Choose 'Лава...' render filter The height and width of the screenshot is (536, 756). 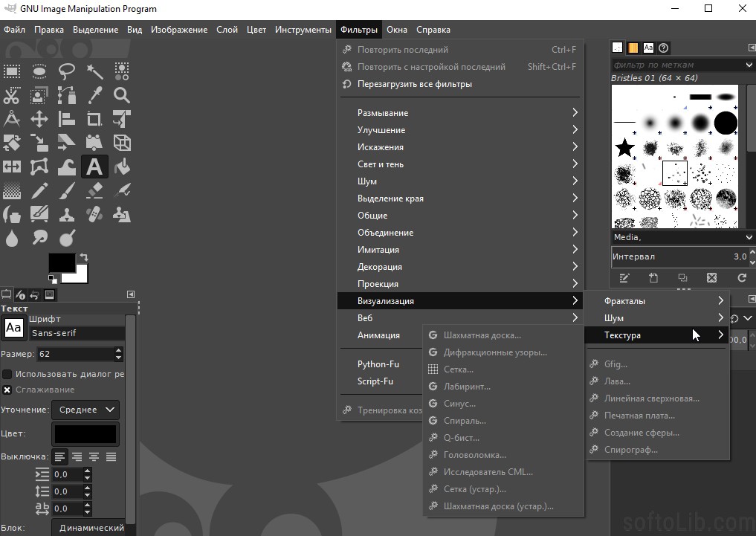pyautogui.click(x=656, y=381)
